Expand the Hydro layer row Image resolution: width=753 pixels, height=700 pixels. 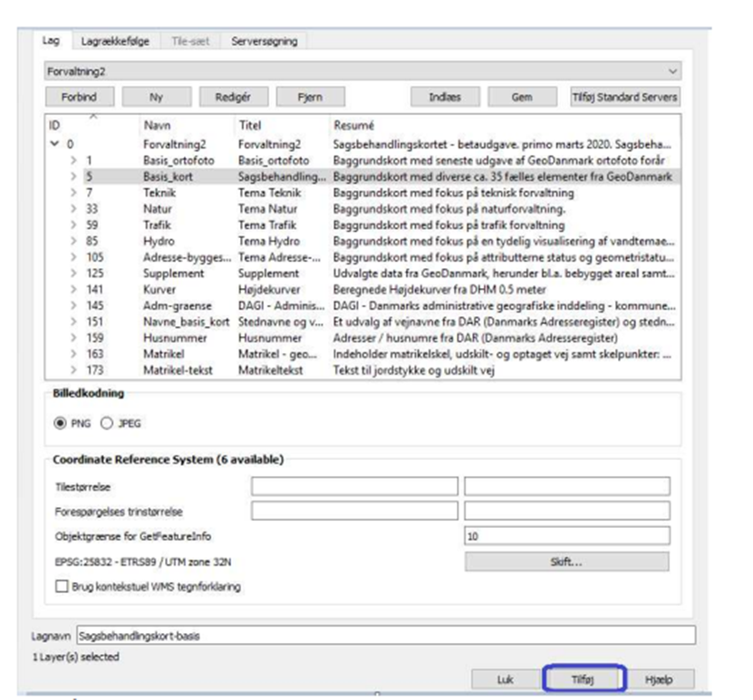click(x=73, y=241)
